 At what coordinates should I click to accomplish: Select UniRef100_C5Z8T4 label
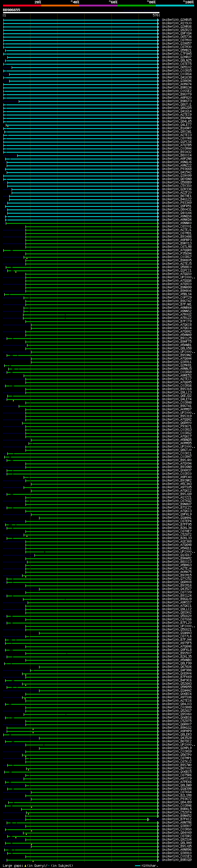pos(176,812)
